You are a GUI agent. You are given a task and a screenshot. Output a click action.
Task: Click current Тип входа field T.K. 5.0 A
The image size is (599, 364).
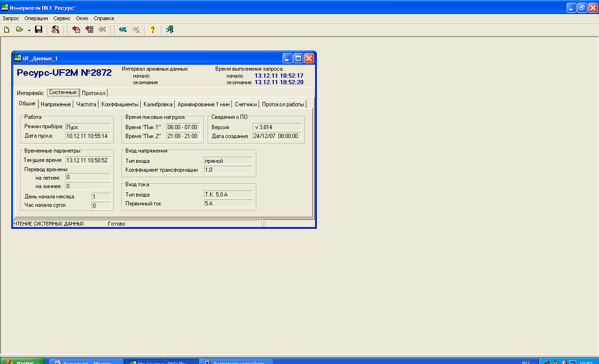[228, 195]
